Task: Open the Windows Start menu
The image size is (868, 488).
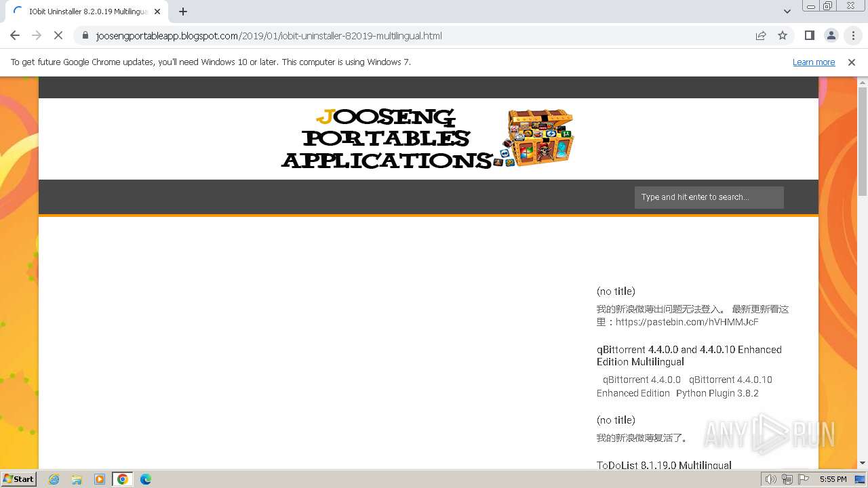Action: point(19,479)
